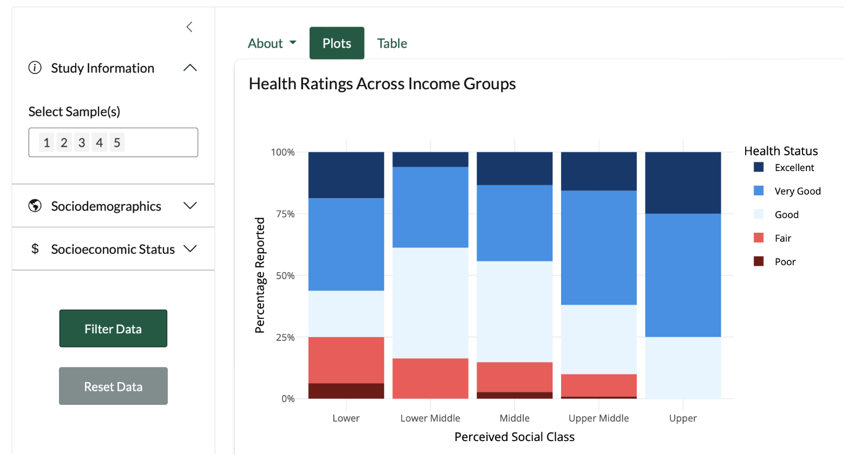
Task: Switch to the Table tab
Action: point(392,43)
